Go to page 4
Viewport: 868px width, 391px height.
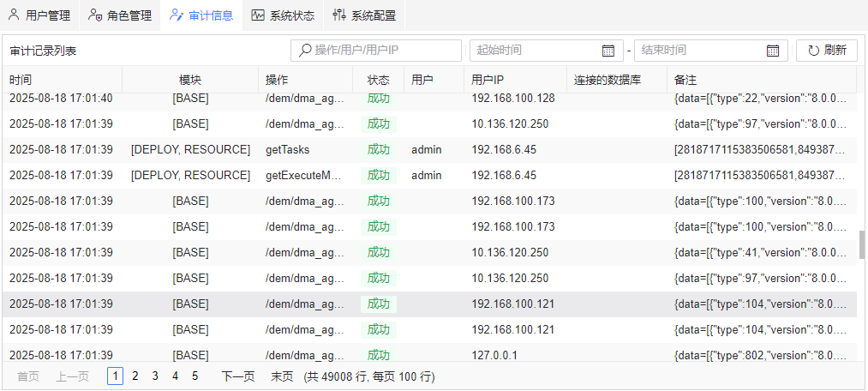[x=175, y=376]
